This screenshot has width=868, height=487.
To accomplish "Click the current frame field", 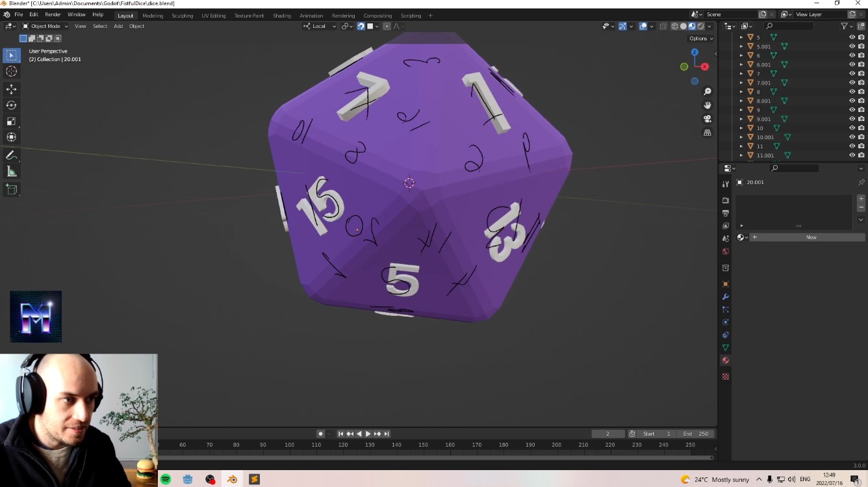I will click(607, 434).
